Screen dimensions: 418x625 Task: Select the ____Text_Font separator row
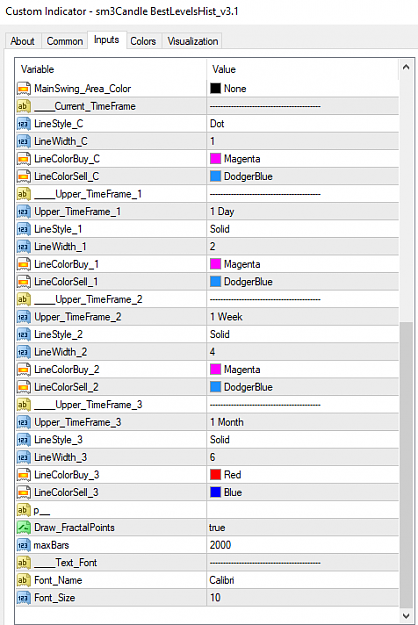pos(207,562)
